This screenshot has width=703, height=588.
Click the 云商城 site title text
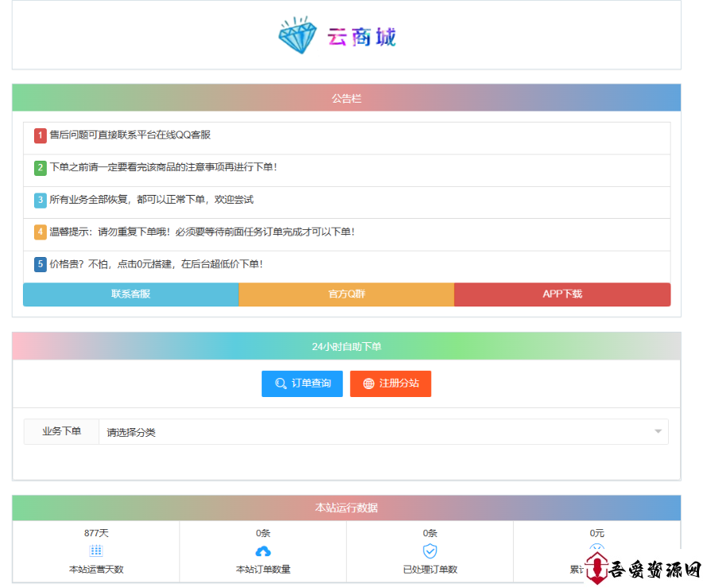(x=361, y=37)
